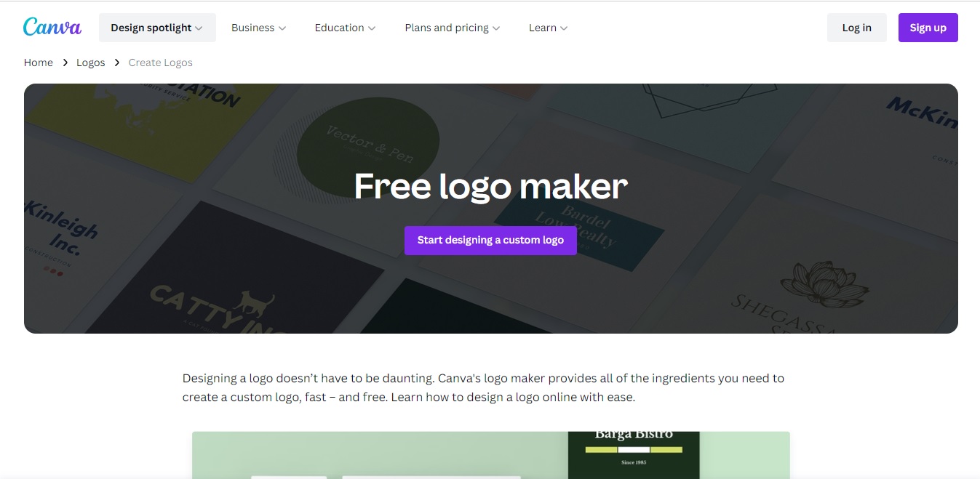
Task: Click the chevron after Logos breadcrumb
Action: [117, 63]
